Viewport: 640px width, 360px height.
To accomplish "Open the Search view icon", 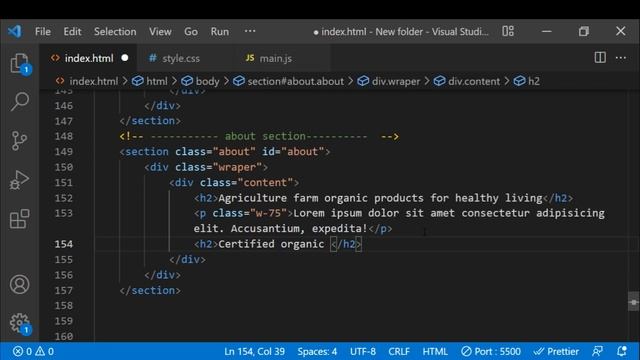I will point(20,101).
